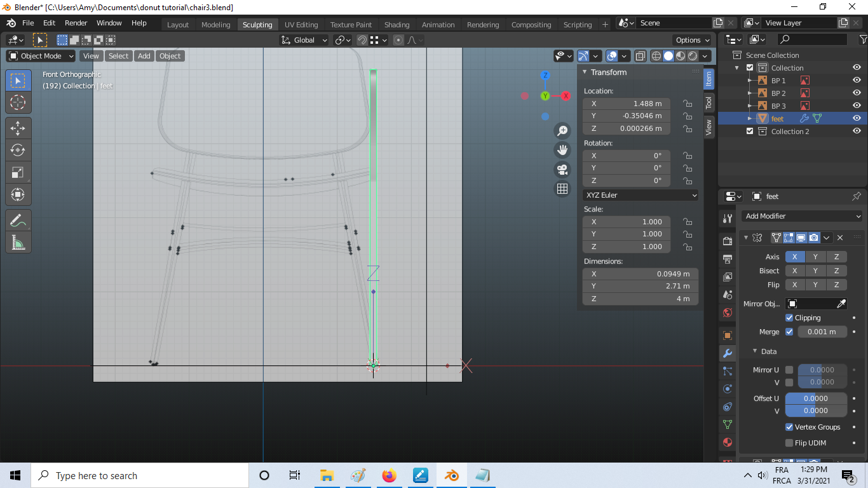Open the Options button in the header
Image resolution: width=868 pixels, height=488 pixels.
(692, 40)
